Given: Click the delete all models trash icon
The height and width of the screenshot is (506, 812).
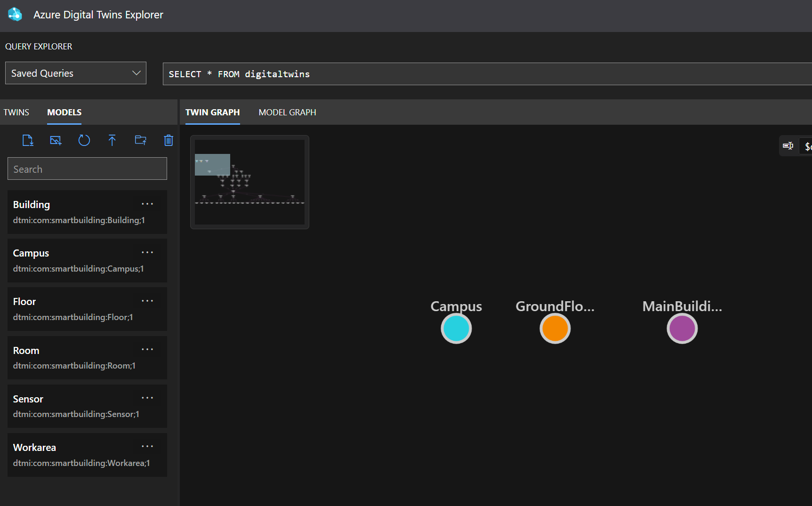Looking at the screenshot, I should tap(169, 140).
